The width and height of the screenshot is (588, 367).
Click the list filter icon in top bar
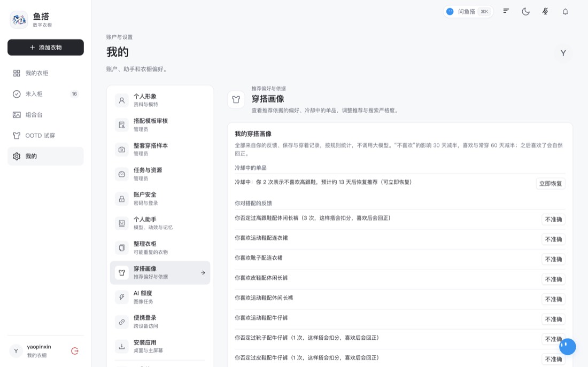pyautogui.click(x=506, y=11)
